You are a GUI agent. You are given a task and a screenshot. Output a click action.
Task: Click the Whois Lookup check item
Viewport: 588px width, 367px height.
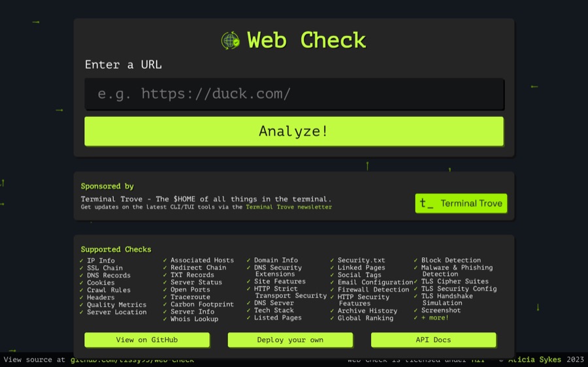tap(194, 319)
